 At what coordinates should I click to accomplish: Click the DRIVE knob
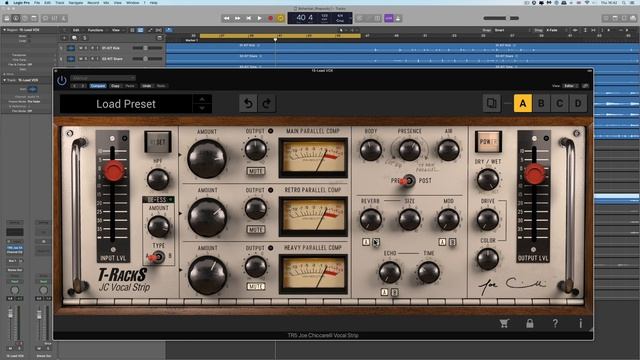[488, 220]
